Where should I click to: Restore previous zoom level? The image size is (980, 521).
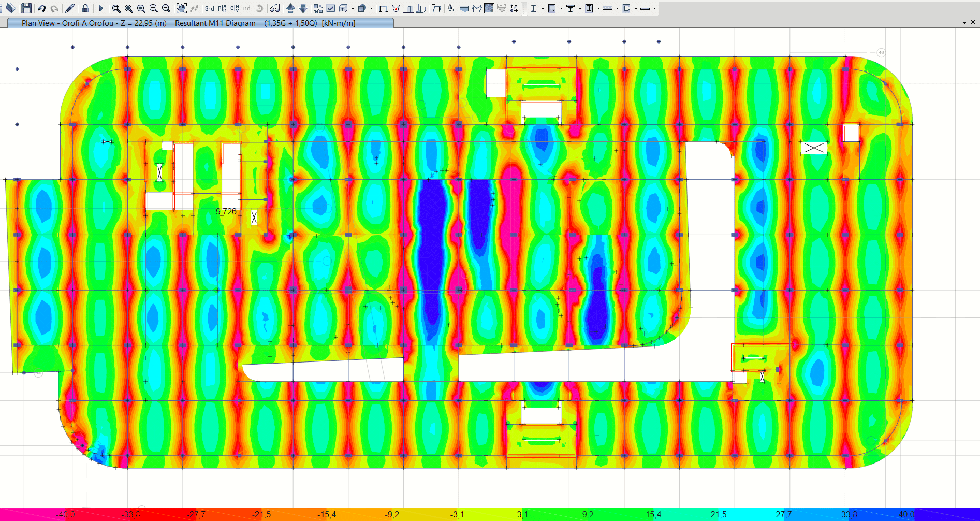(141, 8)
